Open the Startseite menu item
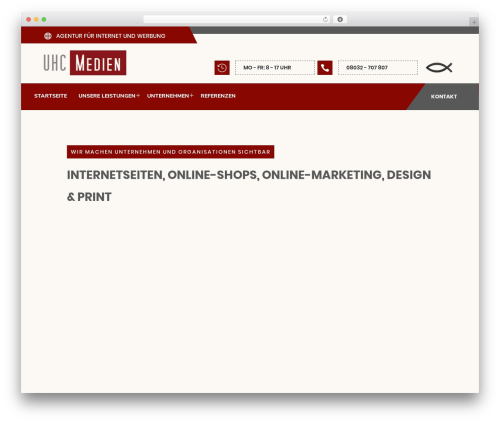This screenshot has height=423, width=500. coord(51,96)
